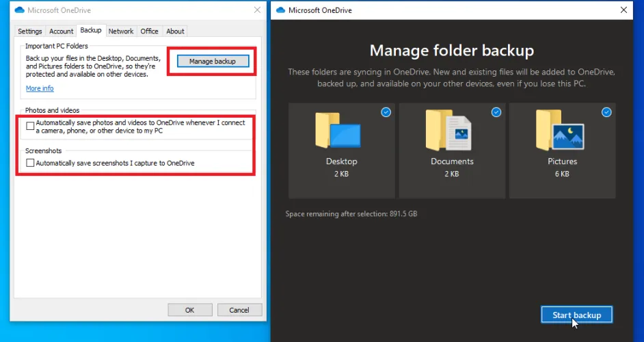Open the More info link

40,88
